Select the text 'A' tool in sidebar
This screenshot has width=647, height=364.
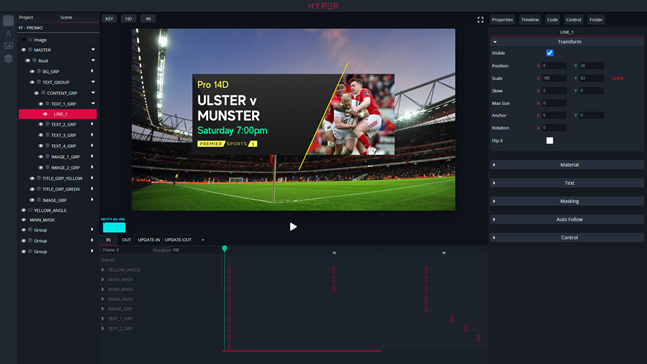[x=8, y=33]
